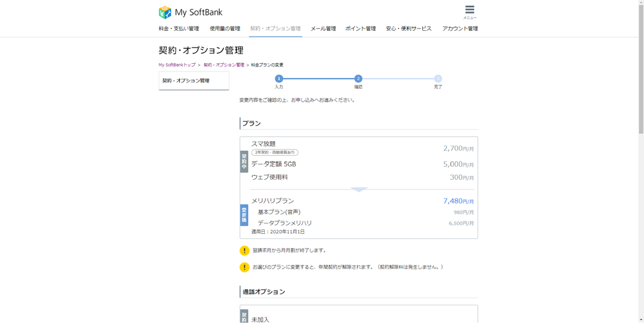
Task: Click the データ定額 5GB text
Action: pos(273,164)
